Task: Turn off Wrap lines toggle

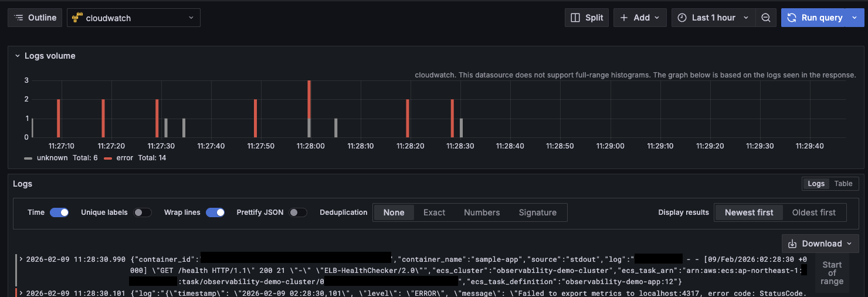Action: pyautogui.click(x=215, y=212)
